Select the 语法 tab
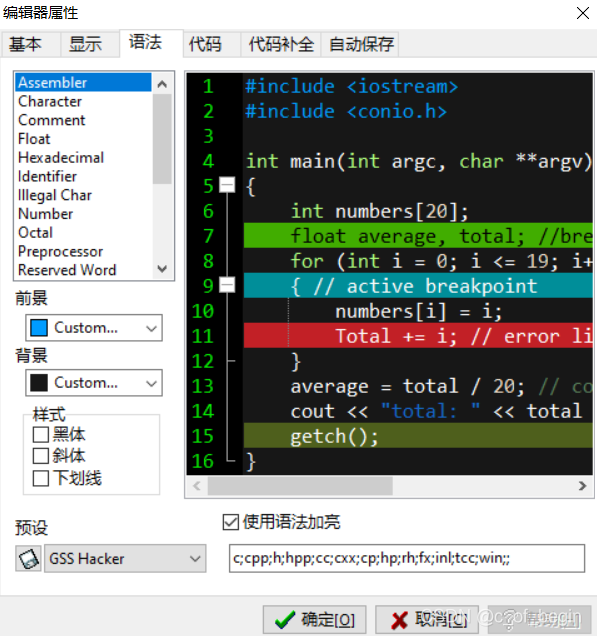Screen dimensions: 597x636 151,43
